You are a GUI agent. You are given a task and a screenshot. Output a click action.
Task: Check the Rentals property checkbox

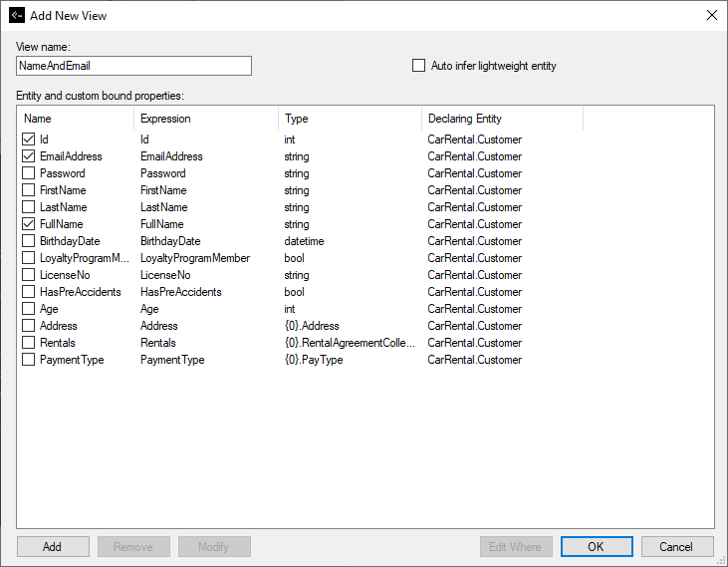[x=28, y=342]
